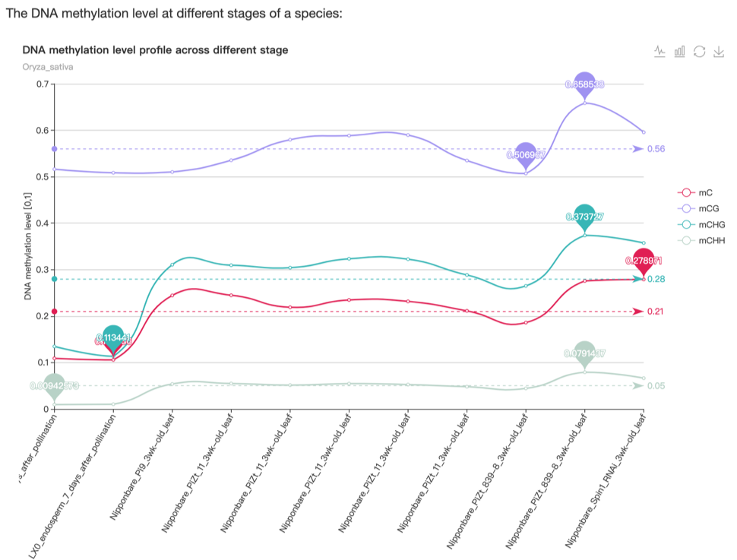
Task: Download chart as image
Action: (x=719, y=51)
